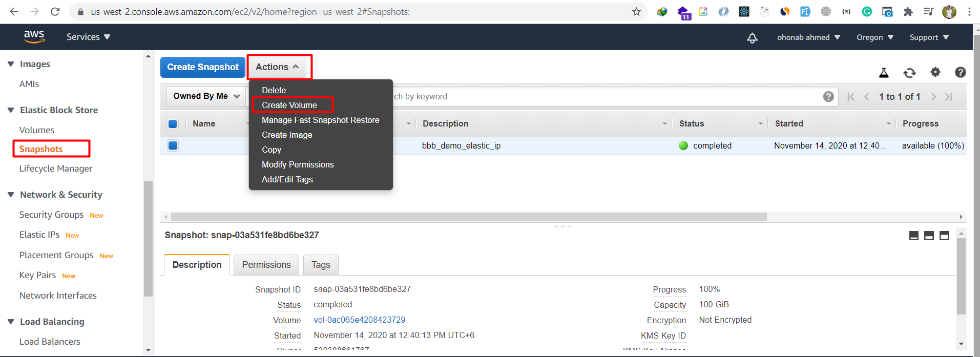Viewport: 980px width, 357px height.
Task: Go to Elastic IPs in sidebar
Action: point(39,235)
